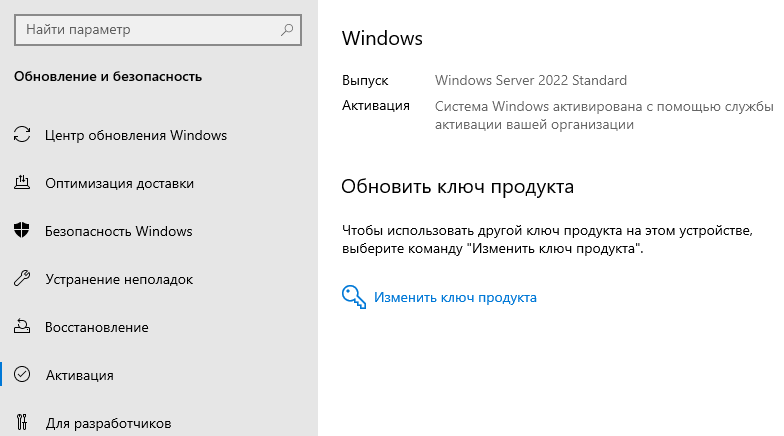Open 'Центр обновления Windows' section

(x=136, y=136)
